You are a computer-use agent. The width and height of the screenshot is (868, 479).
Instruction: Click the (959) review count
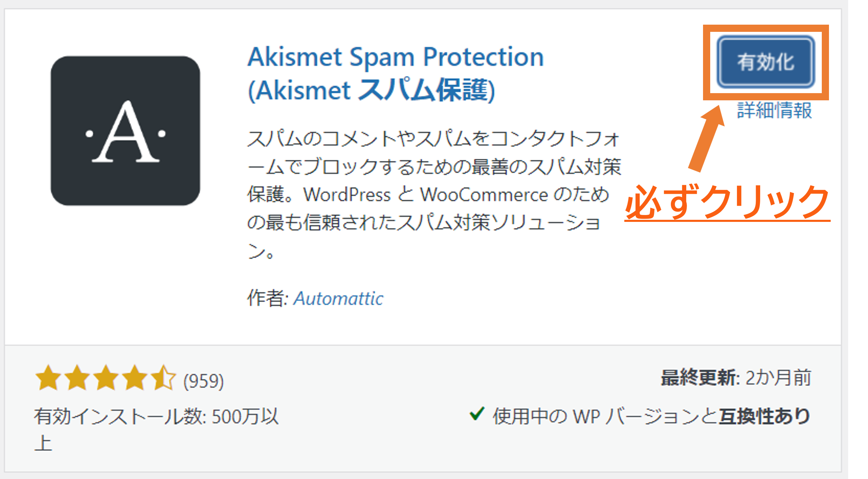[x=203, y=381]
